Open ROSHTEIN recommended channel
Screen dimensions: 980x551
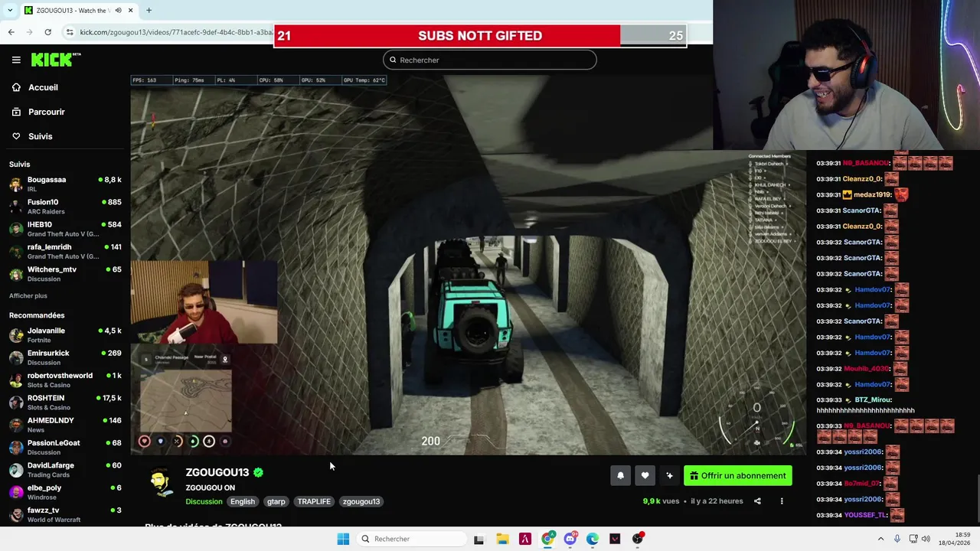(x=65, y=403)
